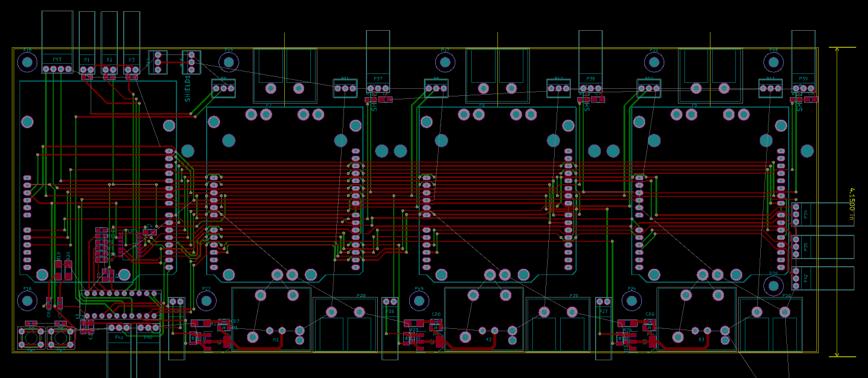Select the R19 resistor footprint
Viewport: 868px width, 378px height.
coord(58,270)
